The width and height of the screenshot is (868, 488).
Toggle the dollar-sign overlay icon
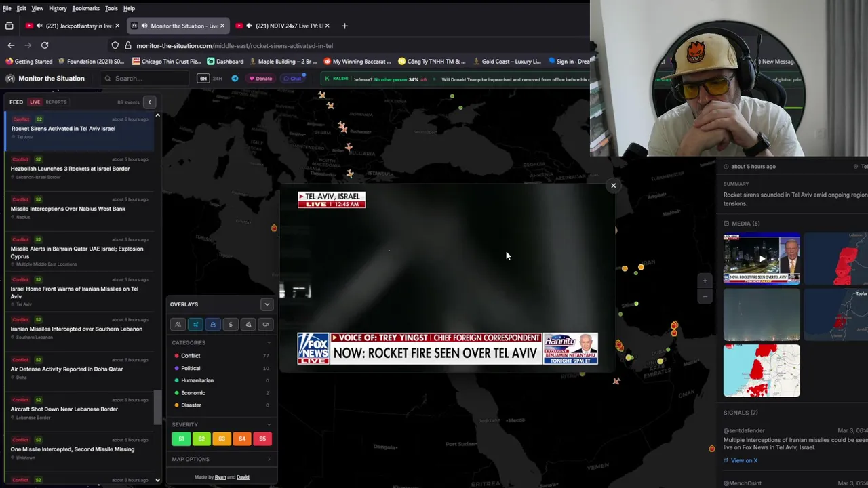pos(231,324)
